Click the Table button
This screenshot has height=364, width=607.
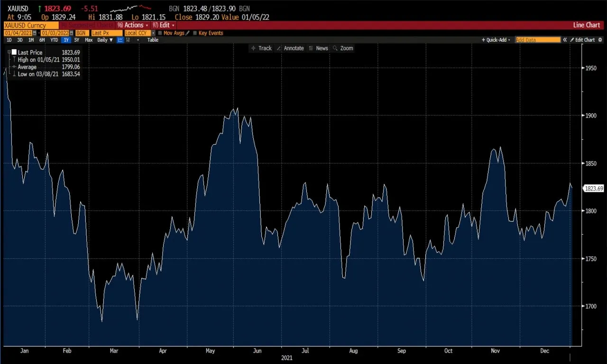153,40
